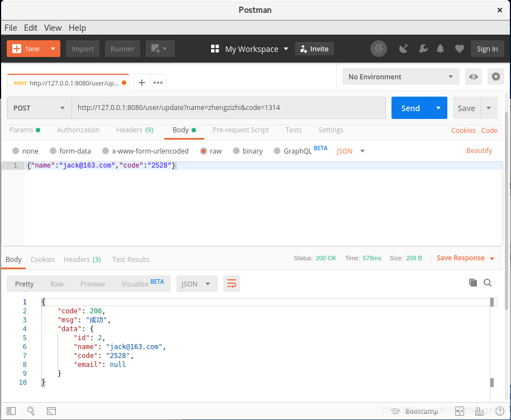Click the raw body JSON editor line

[x=264, y=165]
